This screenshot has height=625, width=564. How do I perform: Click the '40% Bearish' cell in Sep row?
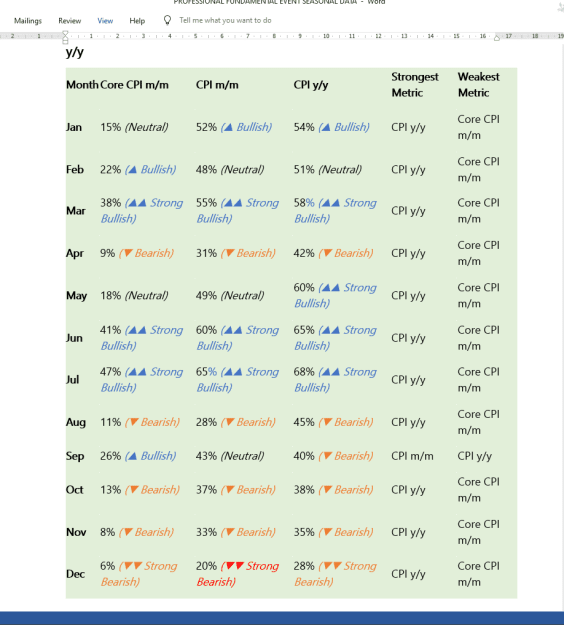pyautogui.click(x=333, y=456)
